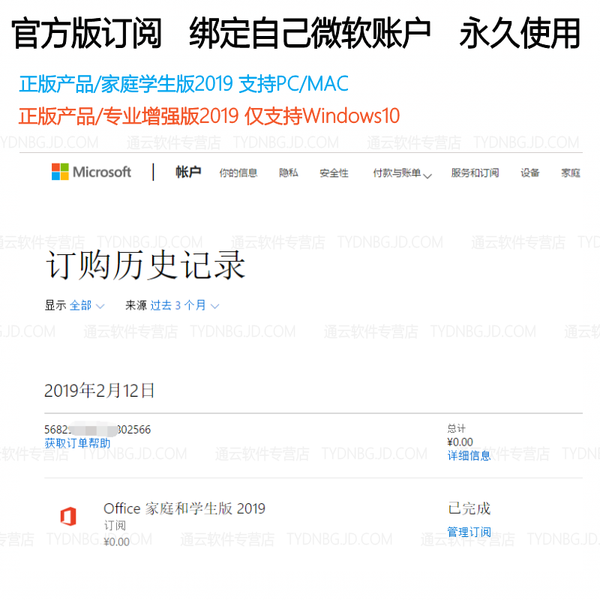Open the 帐户 page
The width and height of the screenshot is (600, 600).
tap(188, 172)
